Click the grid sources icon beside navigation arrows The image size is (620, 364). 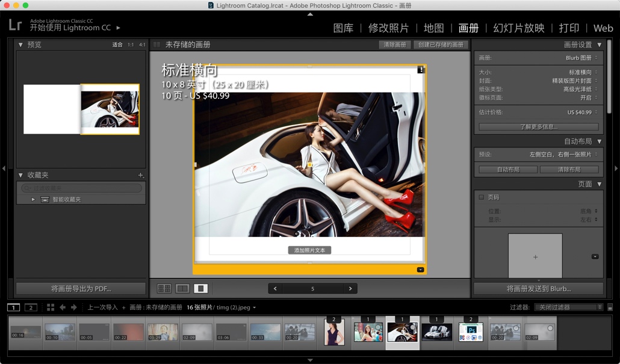pos(51,307)
